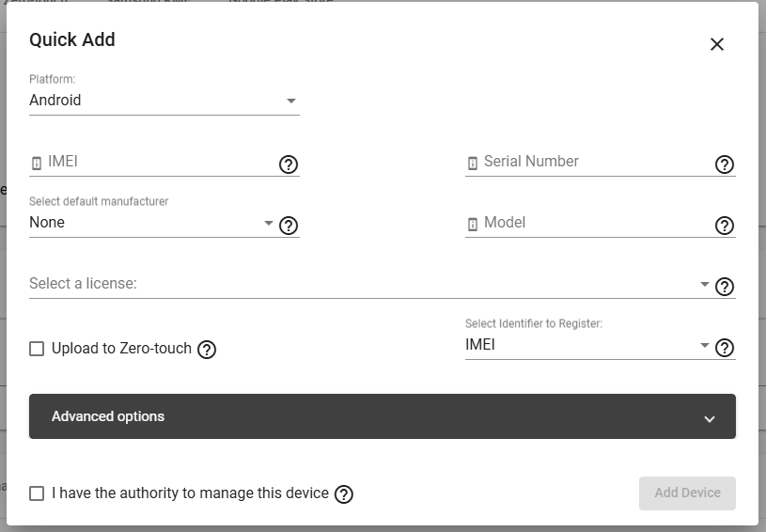Open the help icon beside Serial Number
The width and height of the screenshot is (766, 532).
724,164
